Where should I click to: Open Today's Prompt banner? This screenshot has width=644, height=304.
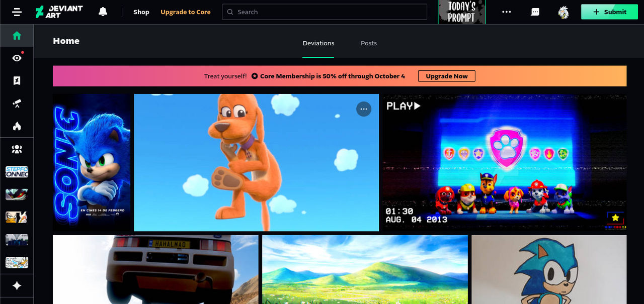462,12
